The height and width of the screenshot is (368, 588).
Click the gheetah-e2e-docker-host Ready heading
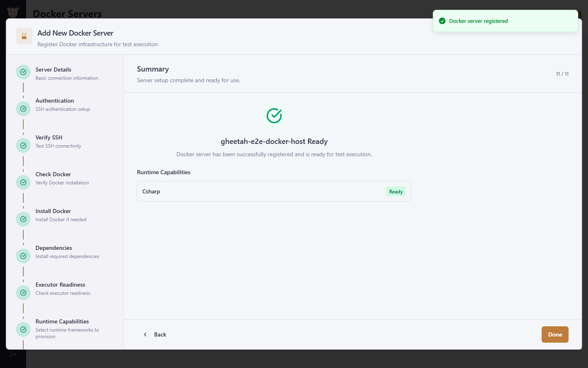point(274,141)
